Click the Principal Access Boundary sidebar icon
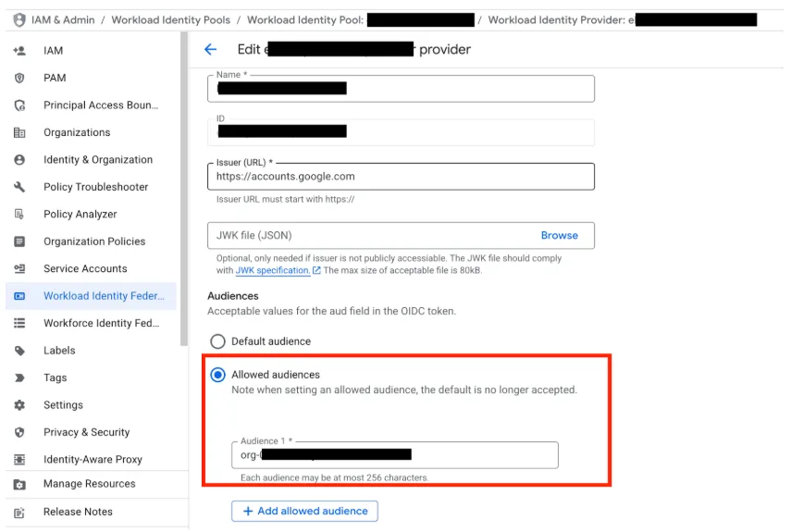The height and width of the screenshot is (532, 791). pos(19,105)
